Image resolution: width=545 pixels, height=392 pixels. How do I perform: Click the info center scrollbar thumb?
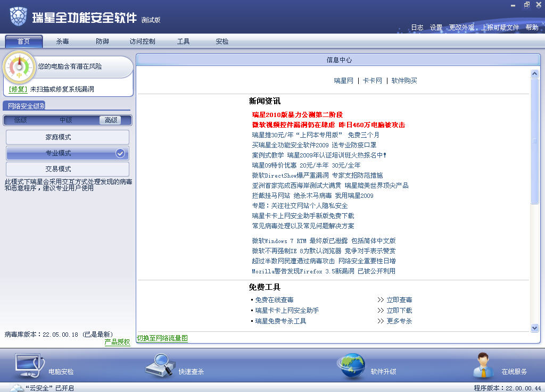tap(534, 141)
